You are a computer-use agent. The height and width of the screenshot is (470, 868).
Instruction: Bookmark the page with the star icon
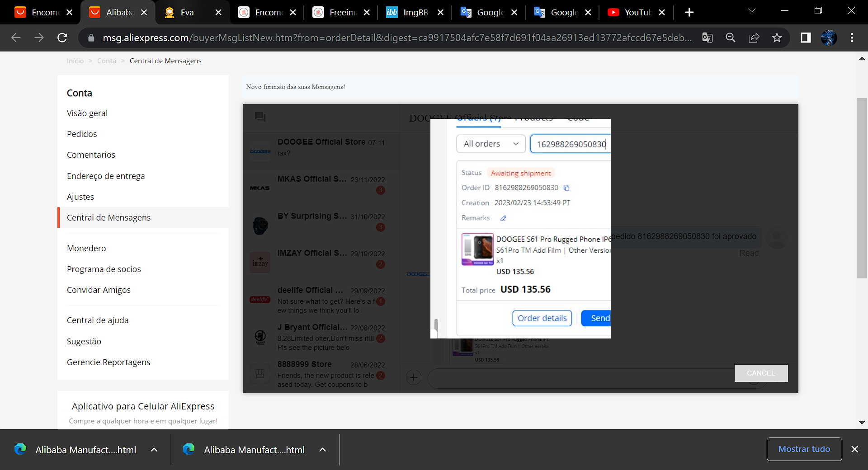pyautogui.click(x=777, y=38)
